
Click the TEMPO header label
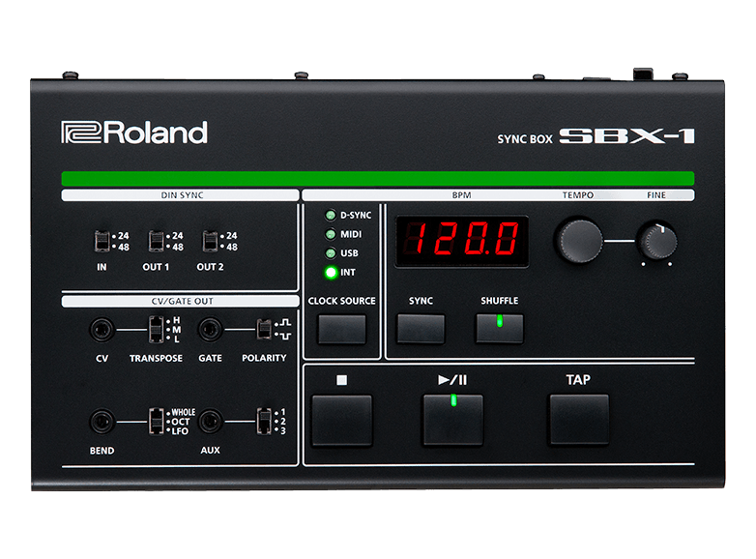coord(577,195)
